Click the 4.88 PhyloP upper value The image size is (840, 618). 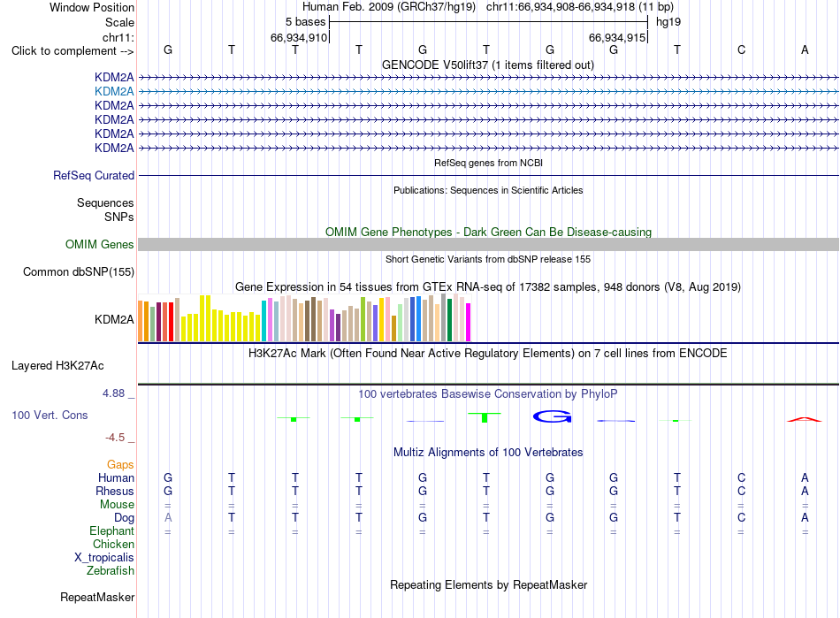click(x=113, y=393)
